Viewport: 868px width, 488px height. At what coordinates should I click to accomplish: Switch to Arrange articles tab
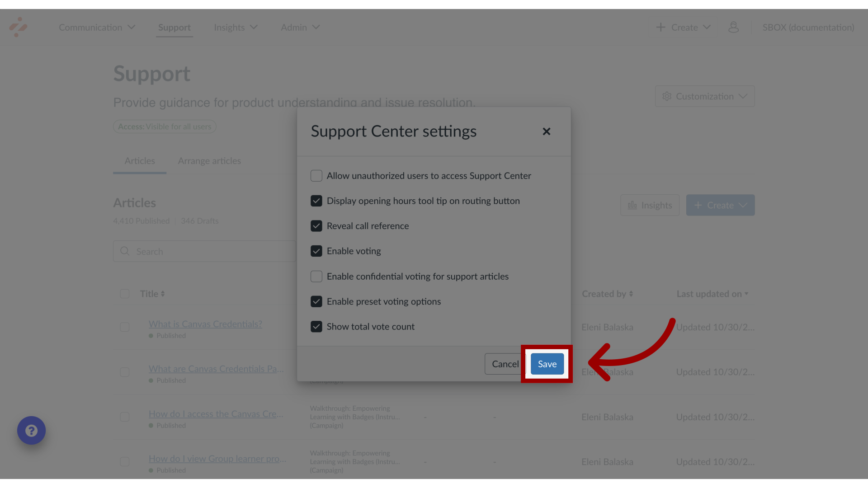click(209, 161)
